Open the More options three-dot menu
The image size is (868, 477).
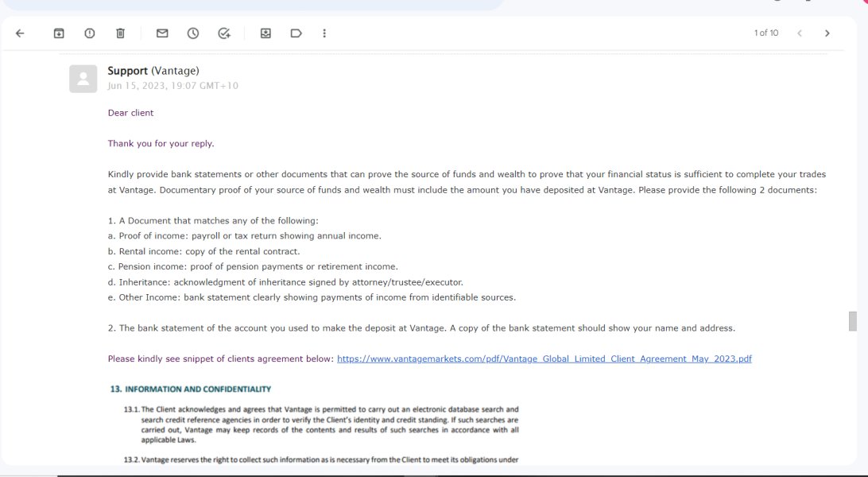(324, 33)
